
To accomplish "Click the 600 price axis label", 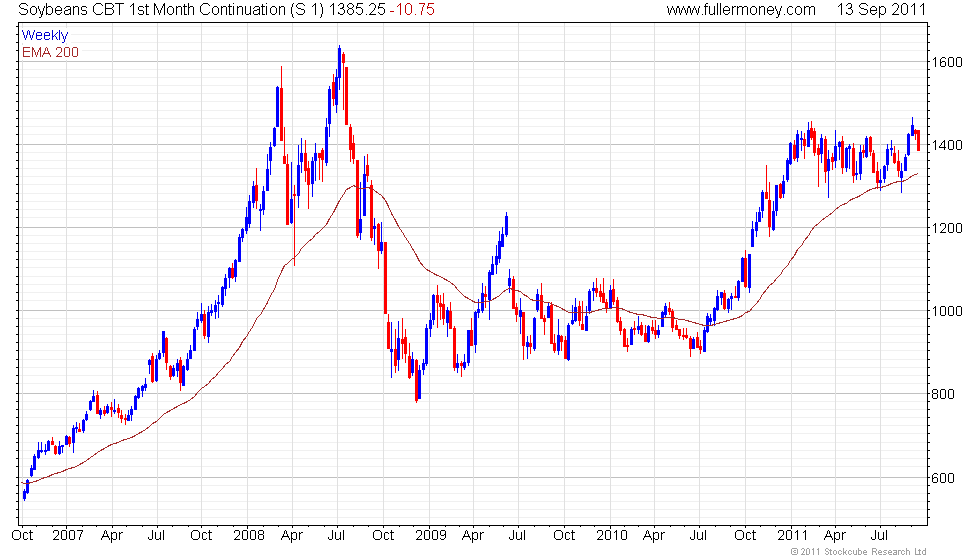I will [942, 478].
